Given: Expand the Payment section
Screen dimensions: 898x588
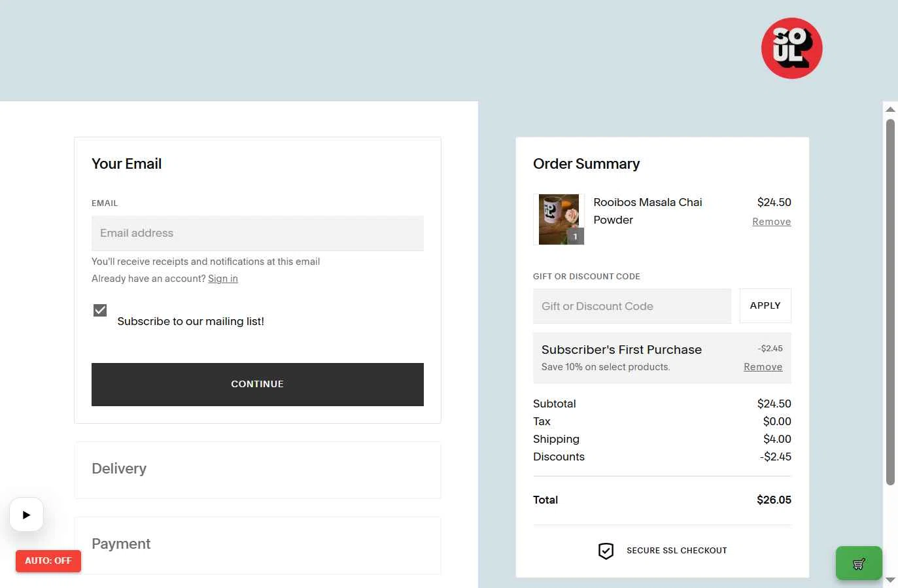Looking at the screenshot, I should click(x=258, y=545).
